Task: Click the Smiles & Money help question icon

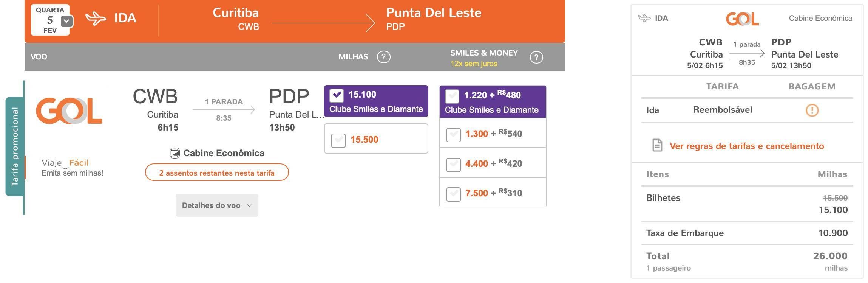Action: click(x=536, y=58)
